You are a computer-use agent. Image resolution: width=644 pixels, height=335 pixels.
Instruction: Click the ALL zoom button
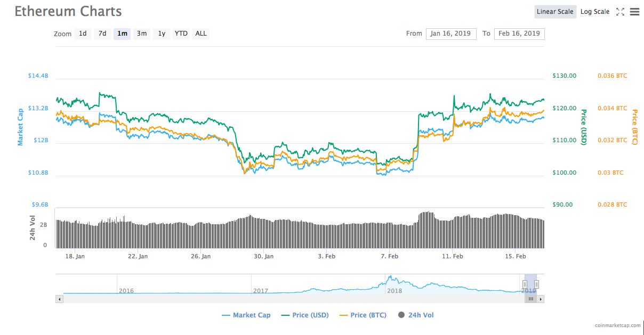click(x=200, y=34)
